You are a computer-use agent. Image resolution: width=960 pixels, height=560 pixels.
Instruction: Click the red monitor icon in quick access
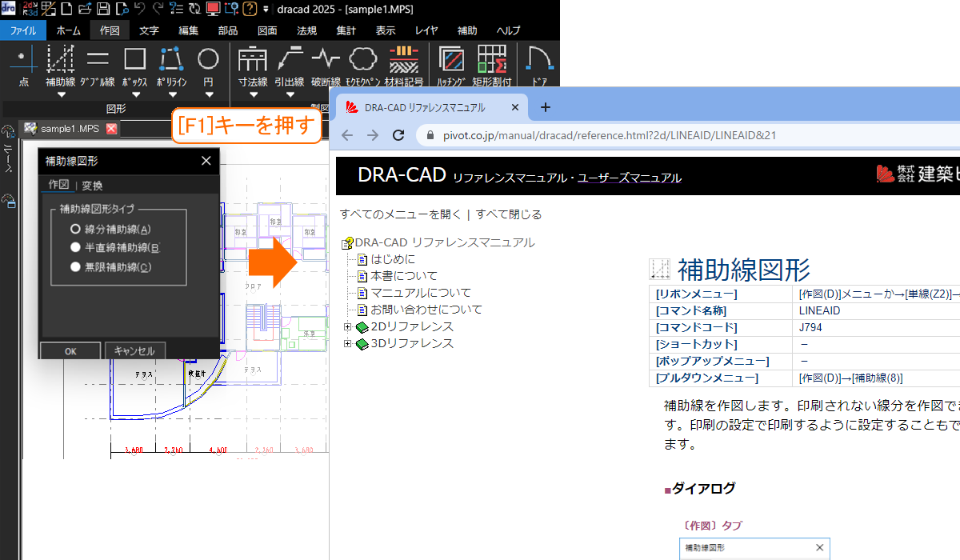tap(213, 10)
